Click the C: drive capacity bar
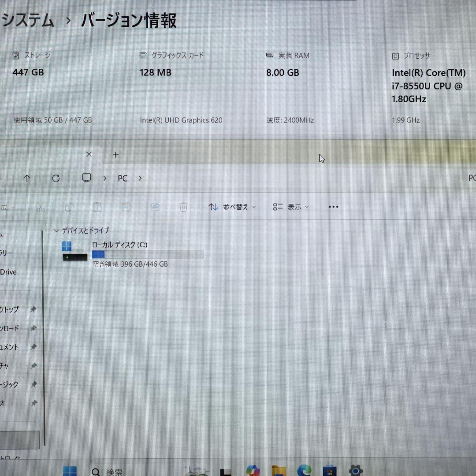 tap(148, 254)
